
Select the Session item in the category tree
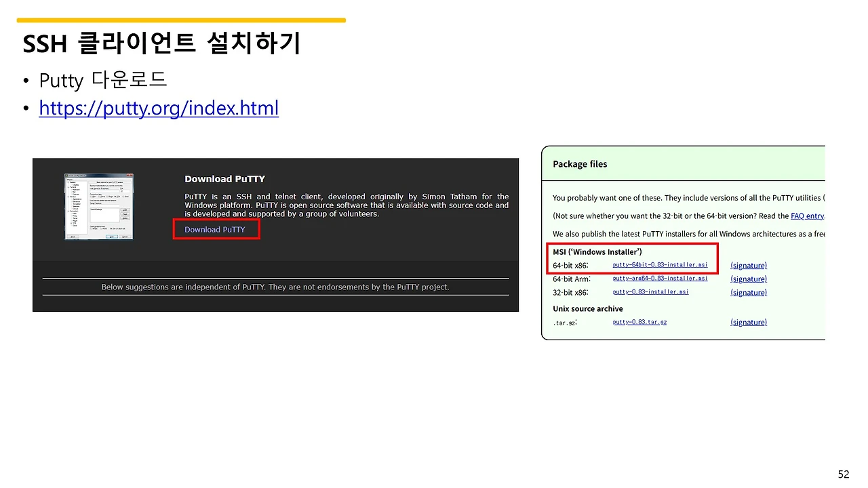click(72, 182)
